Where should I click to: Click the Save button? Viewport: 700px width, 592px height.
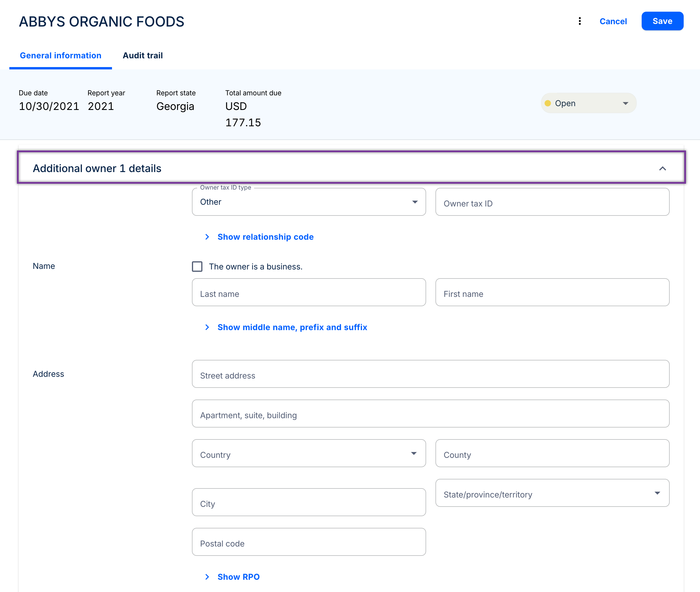click(662, 21)
